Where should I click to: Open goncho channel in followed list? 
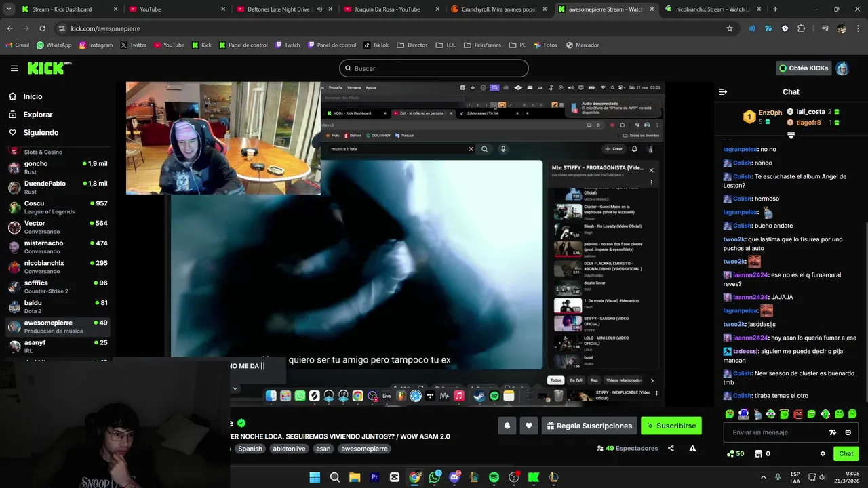[x=58, y=167]
